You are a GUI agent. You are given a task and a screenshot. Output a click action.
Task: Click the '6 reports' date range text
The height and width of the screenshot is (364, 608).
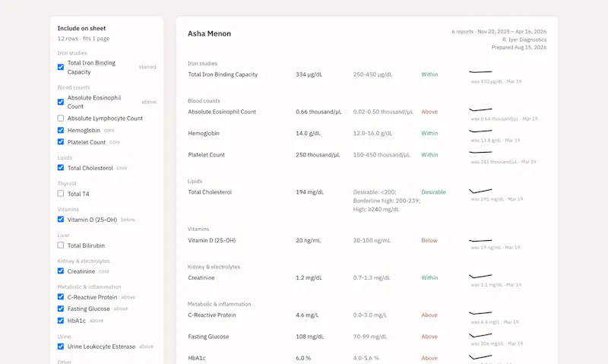499,31
